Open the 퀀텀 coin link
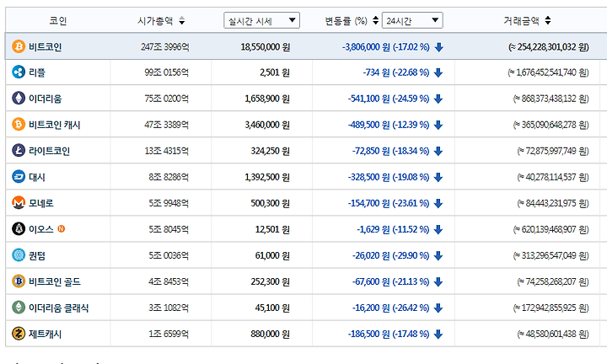Image resolution: width=607 pixels, height=364 pixels. click(37, 255)
